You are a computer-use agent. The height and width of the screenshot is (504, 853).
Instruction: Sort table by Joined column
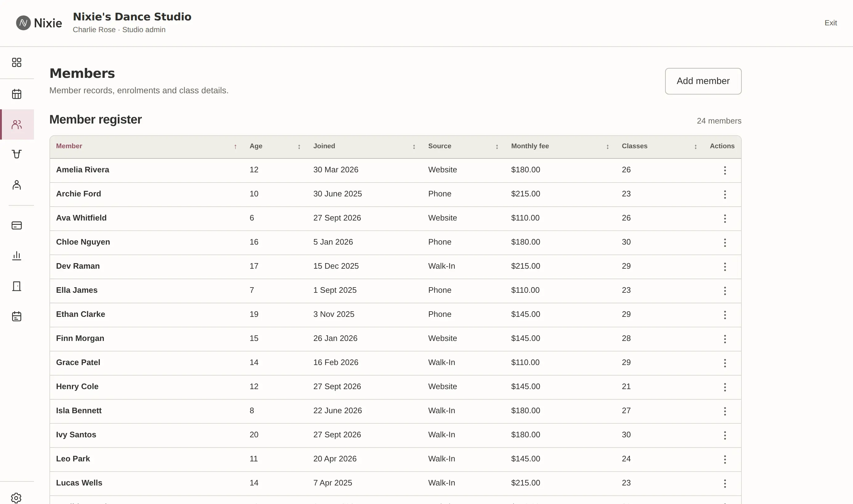(364, 146)
